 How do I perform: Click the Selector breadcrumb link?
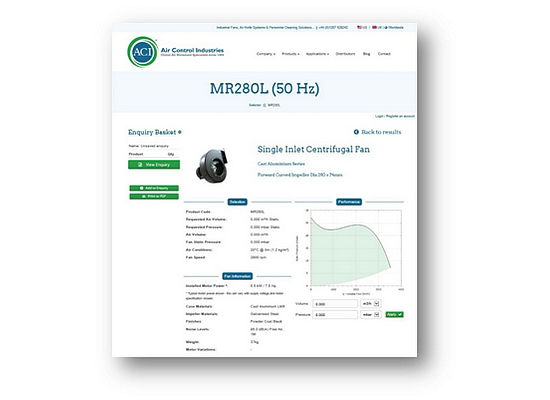click(255, 105)
